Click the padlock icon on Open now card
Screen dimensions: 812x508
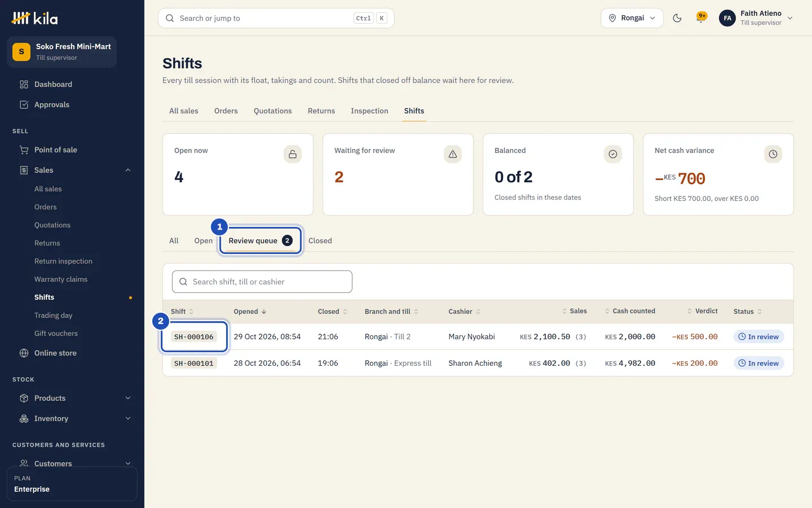pyautogui.click(x=293, y=154)
